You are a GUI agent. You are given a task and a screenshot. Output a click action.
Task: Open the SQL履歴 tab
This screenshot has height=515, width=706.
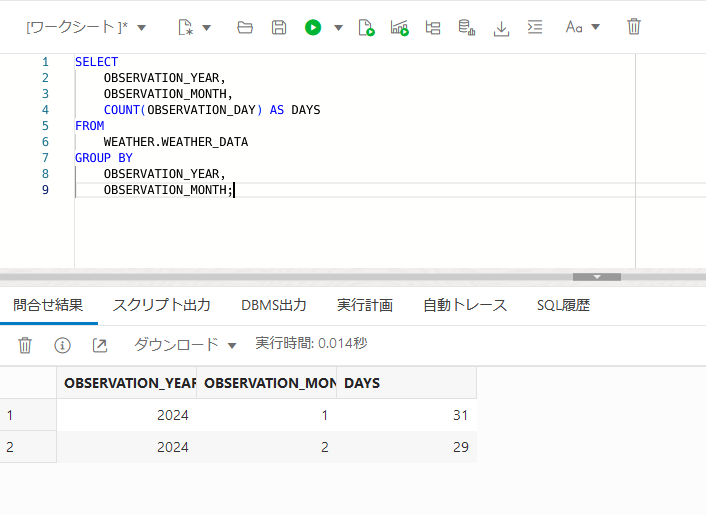563,305
